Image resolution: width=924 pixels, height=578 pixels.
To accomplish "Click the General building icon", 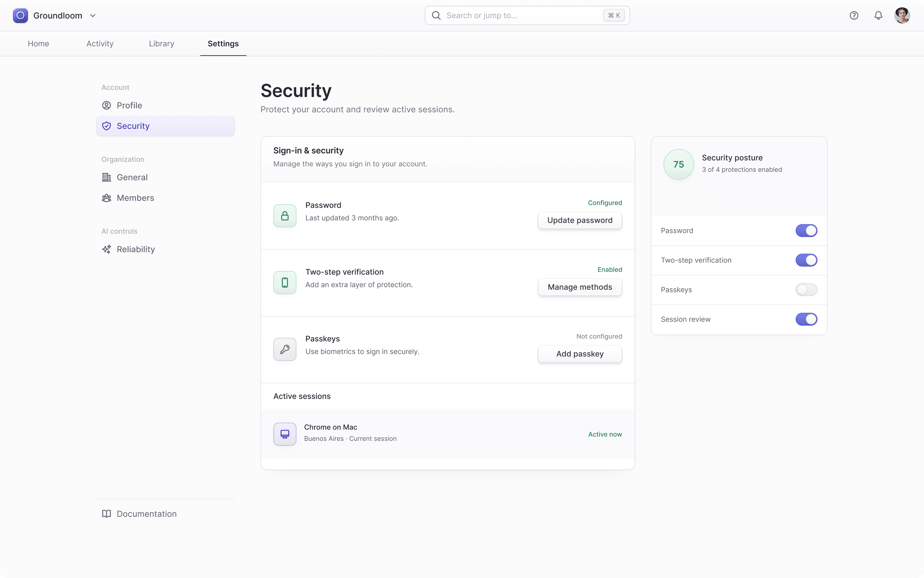I will tap(107, 177).
